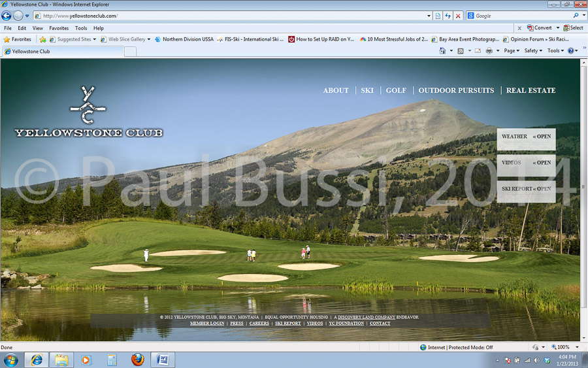The image size is (588, 368).
Task: Click the browser Forward arrow button
Action: pyautogui.click(x=18, y=16)
